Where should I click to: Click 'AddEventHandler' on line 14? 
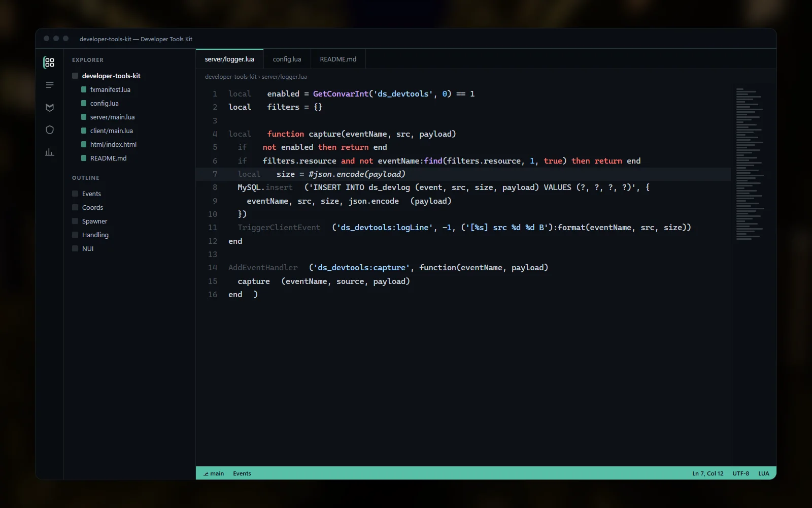(263, 267)
